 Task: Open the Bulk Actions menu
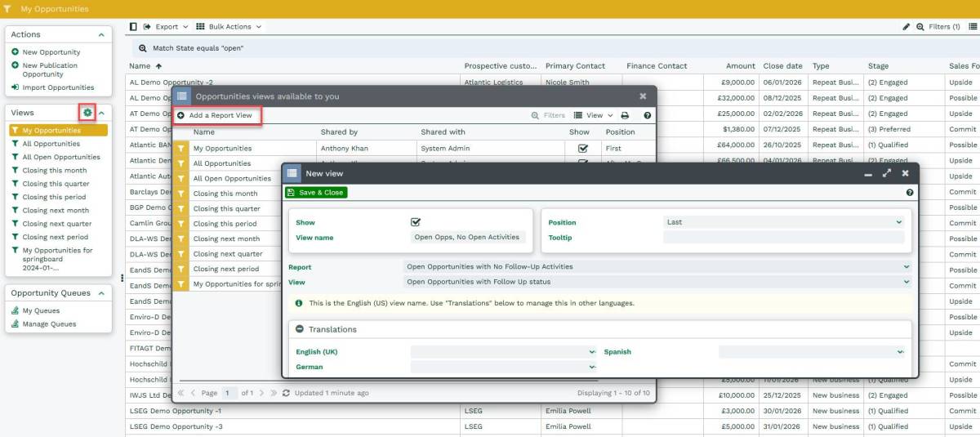(x=229, y=27)
